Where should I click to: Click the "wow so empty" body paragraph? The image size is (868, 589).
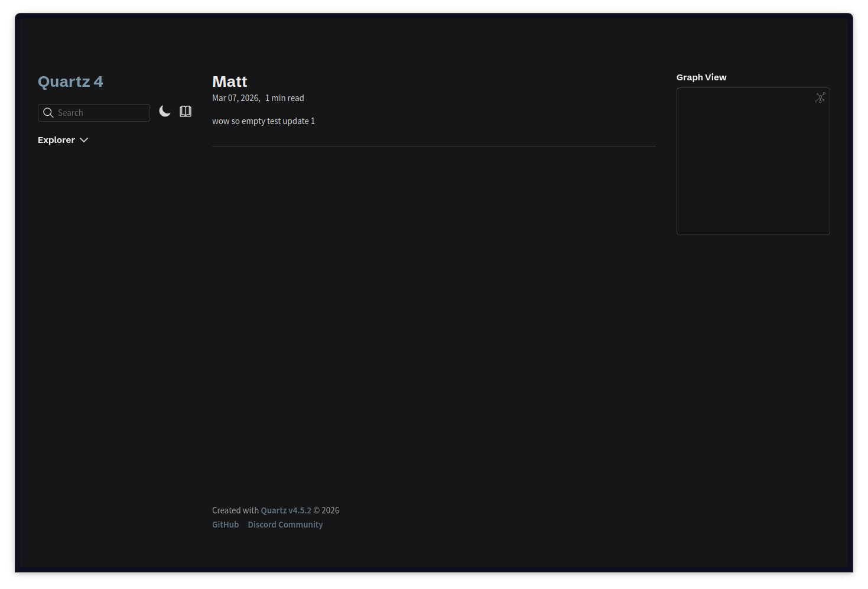pyautogui.click(x=263, y=121)
